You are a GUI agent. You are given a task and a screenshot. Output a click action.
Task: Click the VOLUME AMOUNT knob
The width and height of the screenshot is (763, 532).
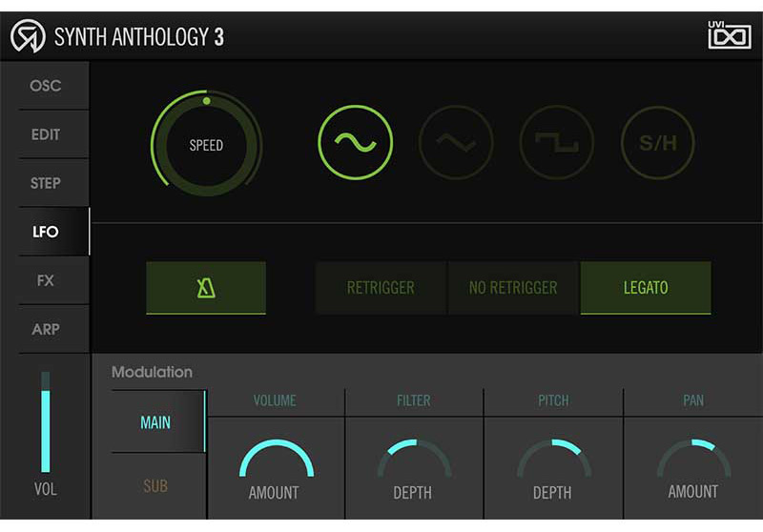pos(277,458)
